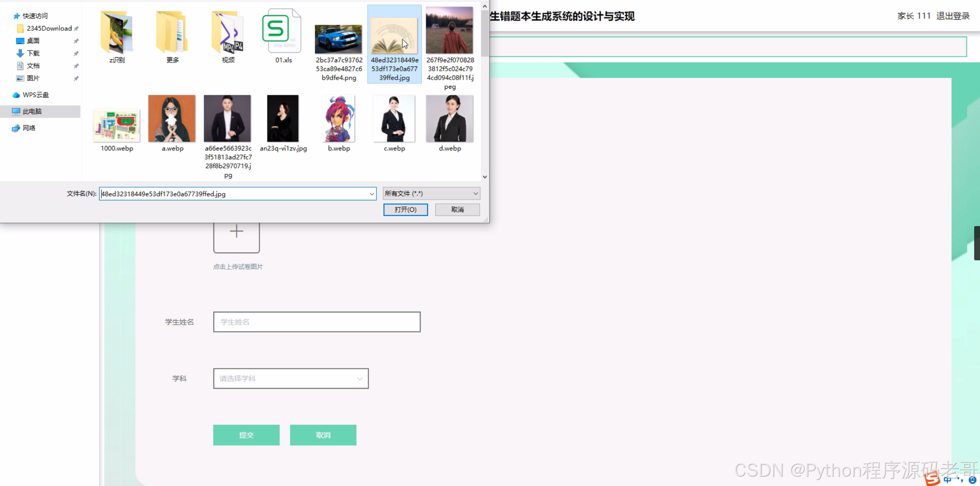Click the 学生姓名 input field
This screenshot has width=980, height=486.
(x=316, y=322)
